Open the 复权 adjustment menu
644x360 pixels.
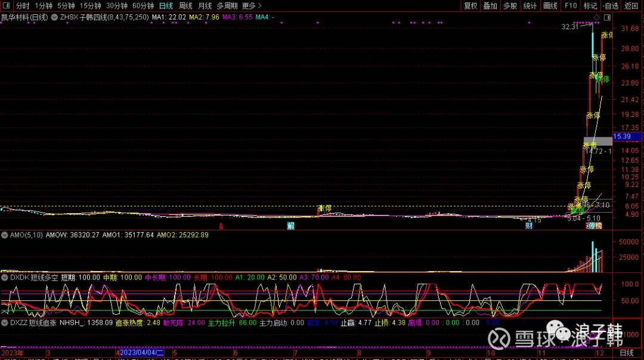[470, 5]
